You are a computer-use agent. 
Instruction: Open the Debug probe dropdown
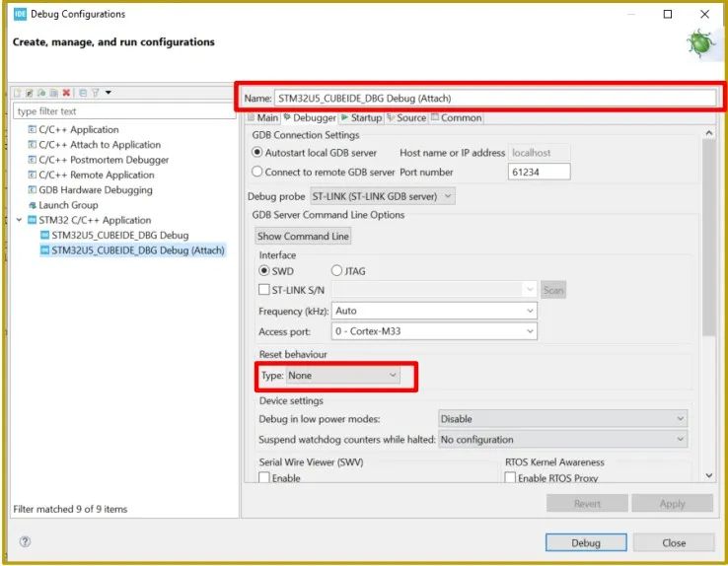pyautogui.click(x=382, y=196)
